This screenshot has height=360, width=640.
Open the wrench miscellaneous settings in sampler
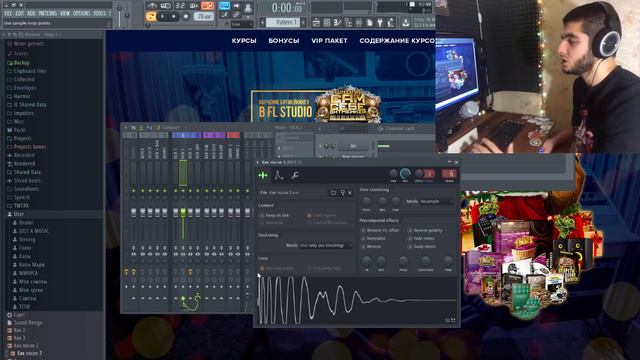tap(295, 175)
